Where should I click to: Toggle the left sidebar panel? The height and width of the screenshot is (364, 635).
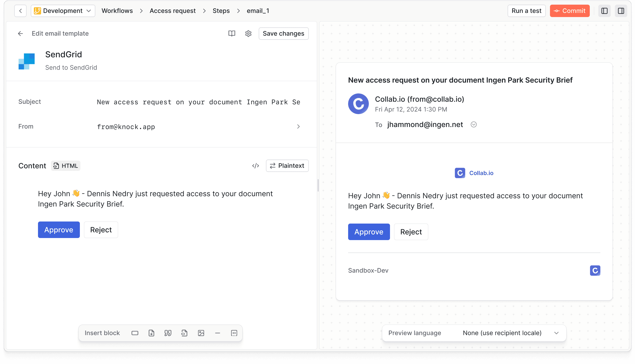[x=605, y=11]
